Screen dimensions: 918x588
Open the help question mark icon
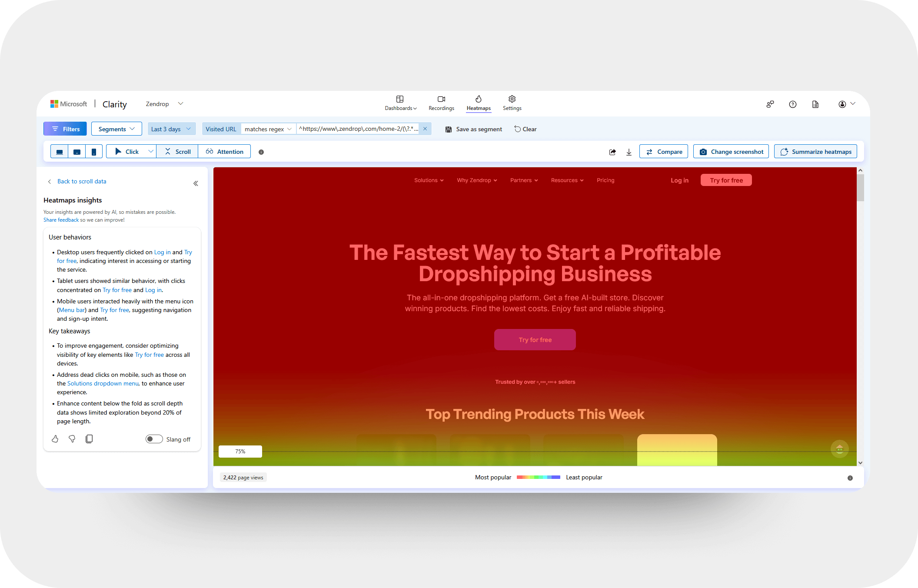pos(793,104)
